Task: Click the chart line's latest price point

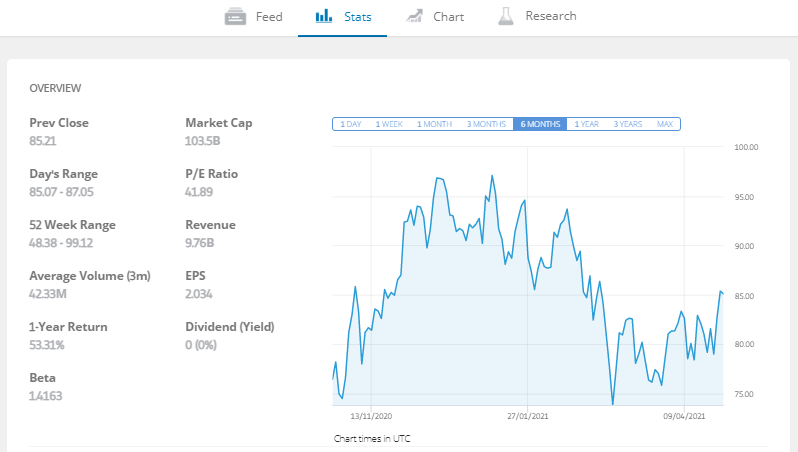Action: coord(723,294)
